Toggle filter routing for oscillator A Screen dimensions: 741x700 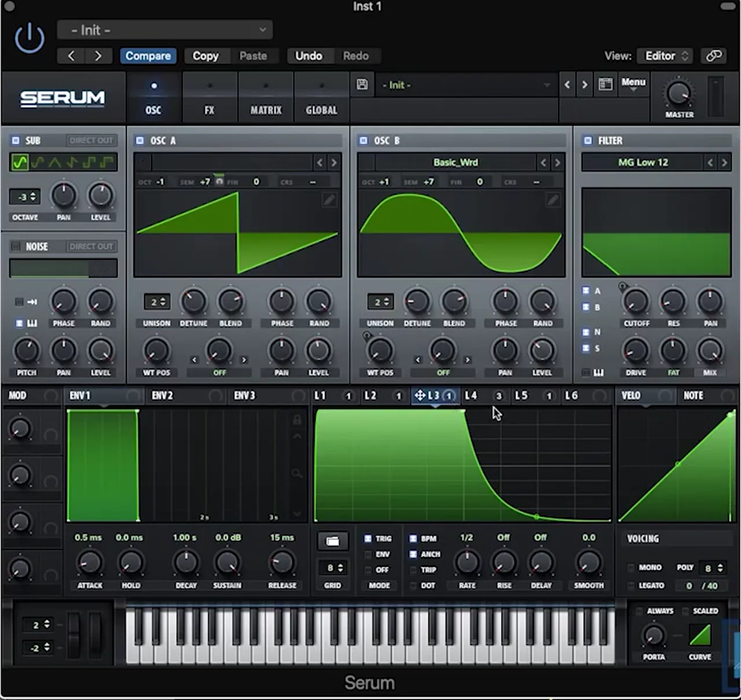click(586, 290)
